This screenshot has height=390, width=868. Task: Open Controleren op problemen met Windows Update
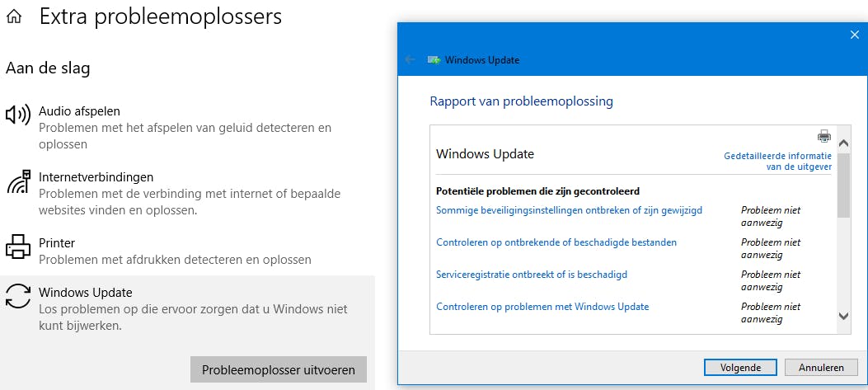tap(542, 307)
